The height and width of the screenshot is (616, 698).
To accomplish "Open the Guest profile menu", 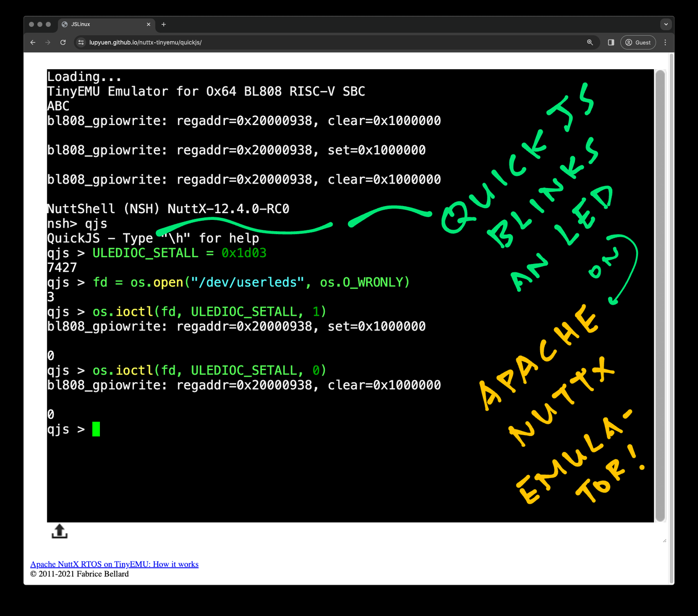I will [x=638, y=43].
